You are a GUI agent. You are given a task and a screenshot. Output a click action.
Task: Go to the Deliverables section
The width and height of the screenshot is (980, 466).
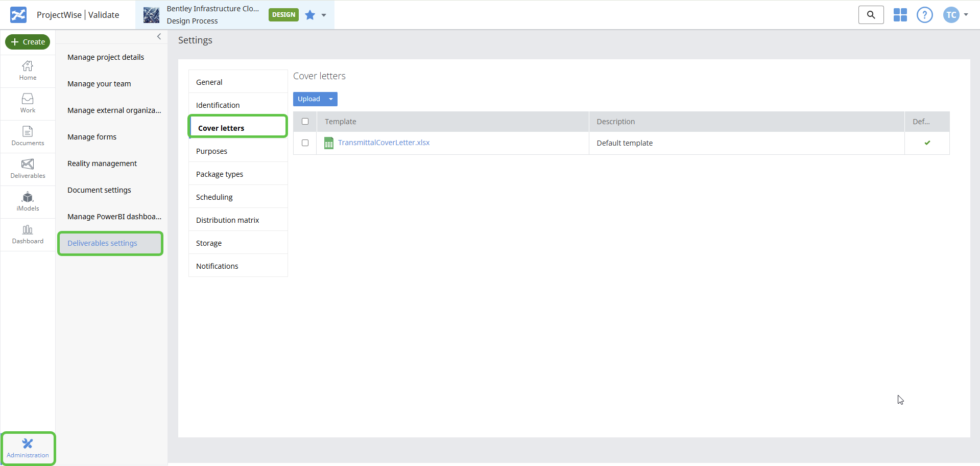click(x=28, y=169)
